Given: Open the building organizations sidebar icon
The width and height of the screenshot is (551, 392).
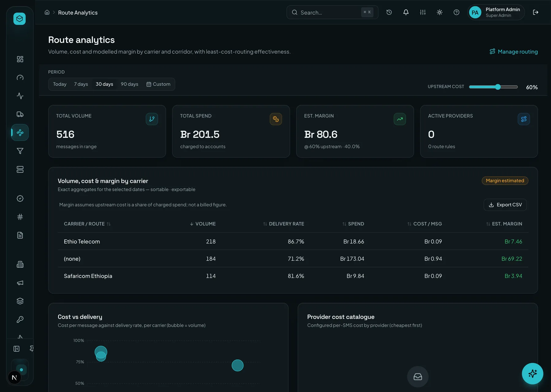Looking at the screenshot, I should [x=20, y=264].
